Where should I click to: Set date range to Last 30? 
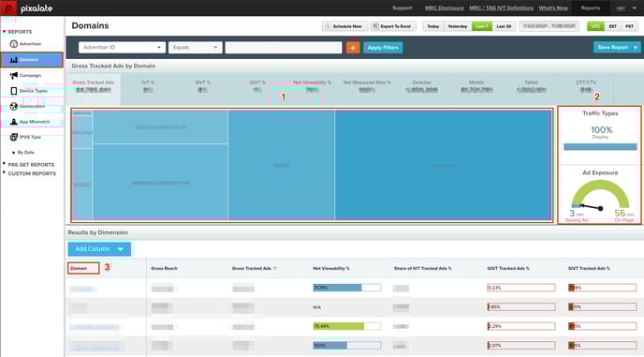point(504,26)
